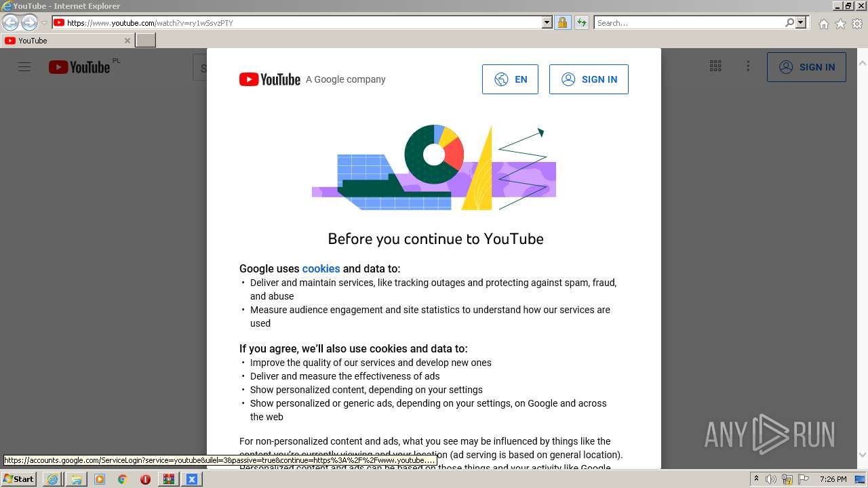Image resolution: width=868 pixels, height=488 pixels.
Task: Open Favorites star icon
Action: (840, 24)
